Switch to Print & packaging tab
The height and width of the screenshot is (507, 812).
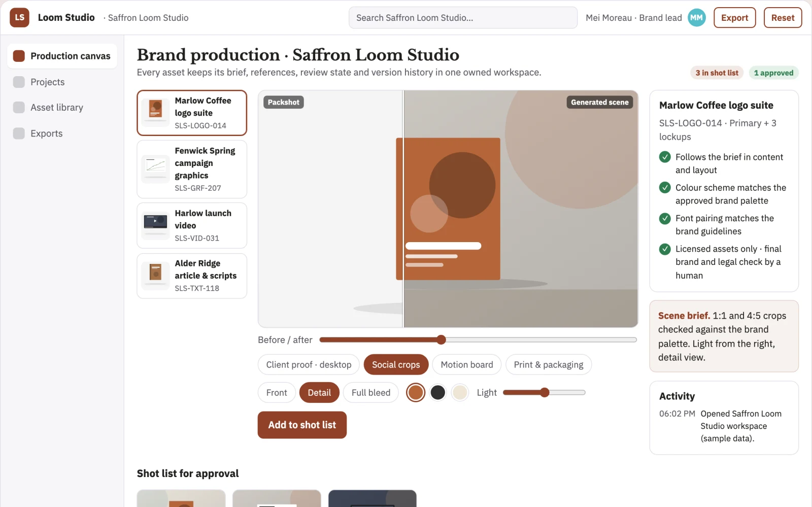pos(549,364)
